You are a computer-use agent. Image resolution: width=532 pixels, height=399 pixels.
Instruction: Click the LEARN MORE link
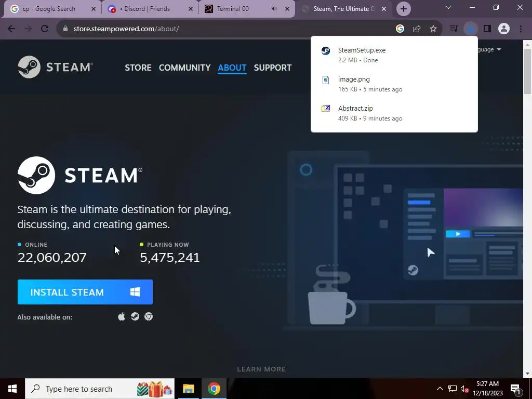tap(261, 369)
